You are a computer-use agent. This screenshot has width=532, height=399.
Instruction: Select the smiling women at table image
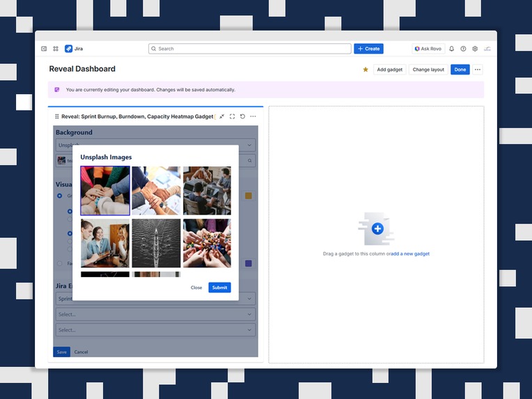click(x=105, y=243)
